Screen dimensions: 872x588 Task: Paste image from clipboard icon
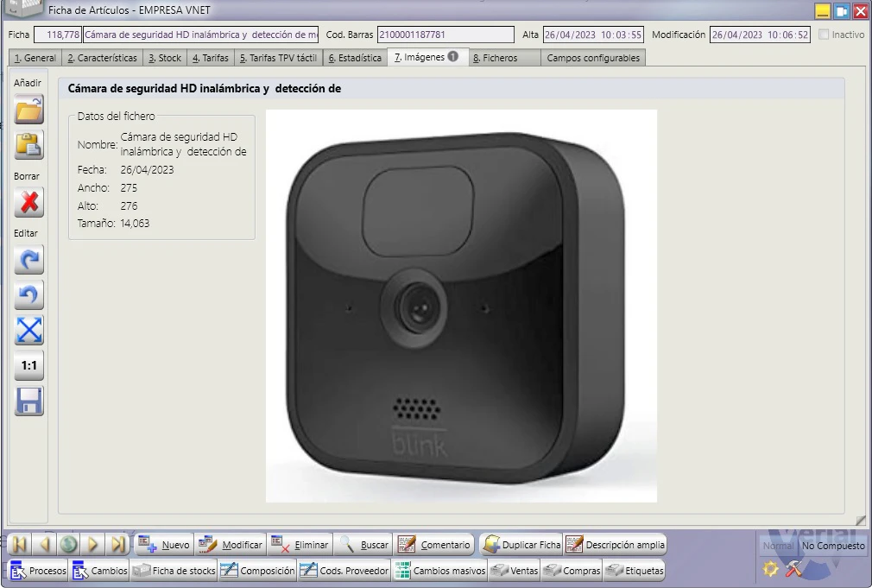pos(28,145)
